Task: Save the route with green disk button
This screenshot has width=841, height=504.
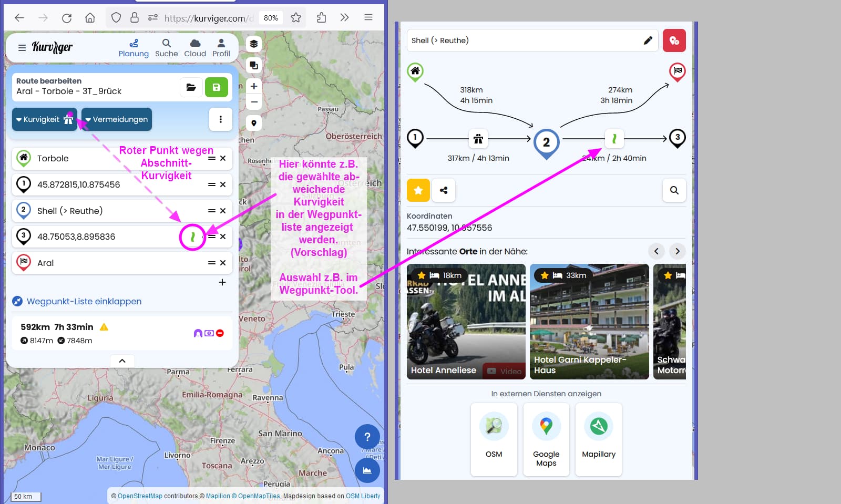Action: tap(217, 87)
